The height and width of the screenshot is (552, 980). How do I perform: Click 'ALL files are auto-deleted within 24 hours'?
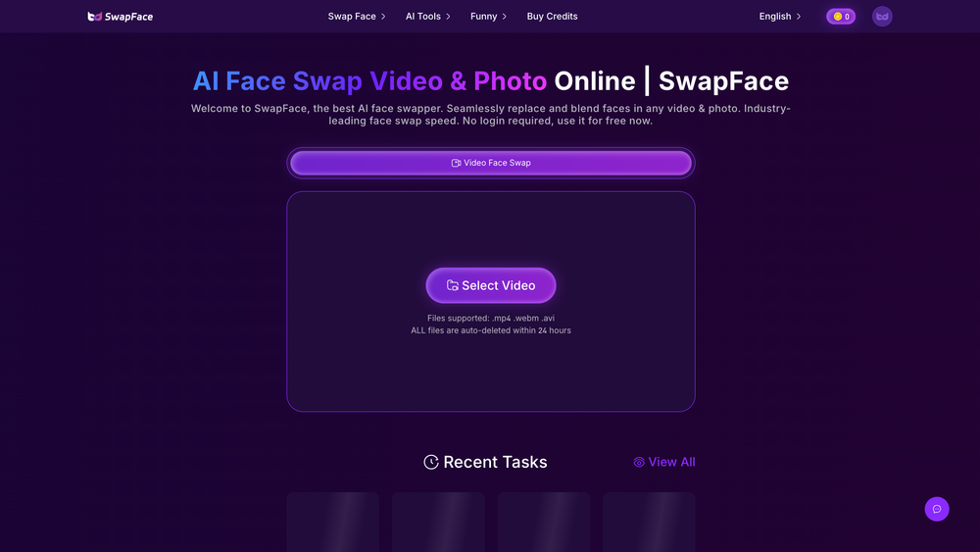491,330
